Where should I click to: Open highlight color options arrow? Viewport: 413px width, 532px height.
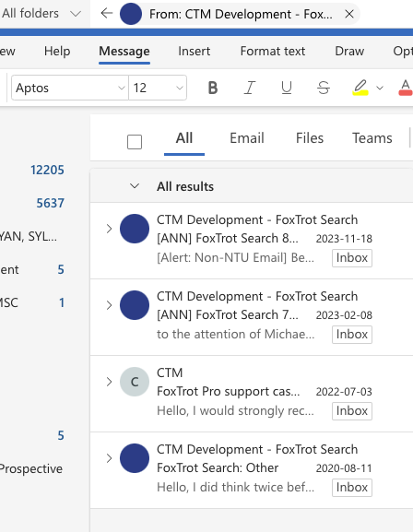(380, 88)
